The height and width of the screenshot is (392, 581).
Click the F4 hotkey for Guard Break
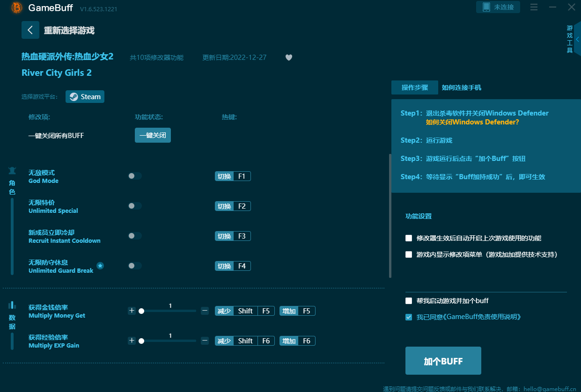click(x=242, y=266)
